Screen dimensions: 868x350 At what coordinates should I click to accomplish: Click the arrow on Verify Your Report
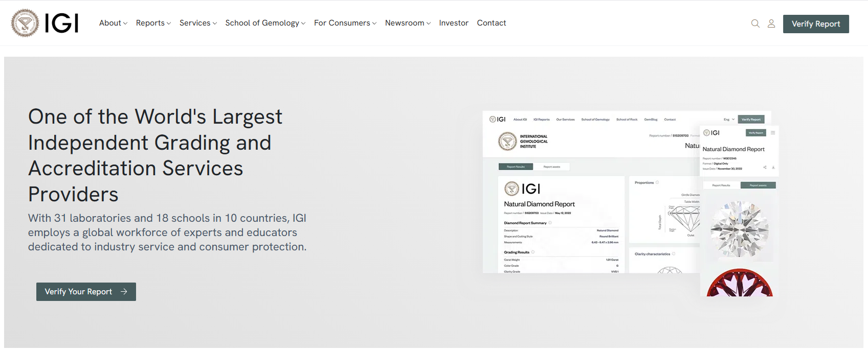click(124, 292)
